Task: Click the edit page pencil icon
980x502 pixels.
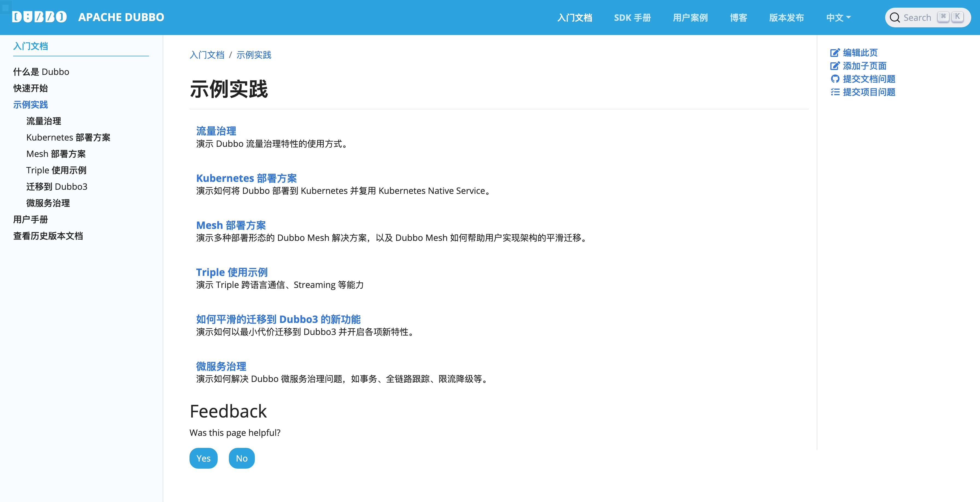Action: tap(835, 52)
